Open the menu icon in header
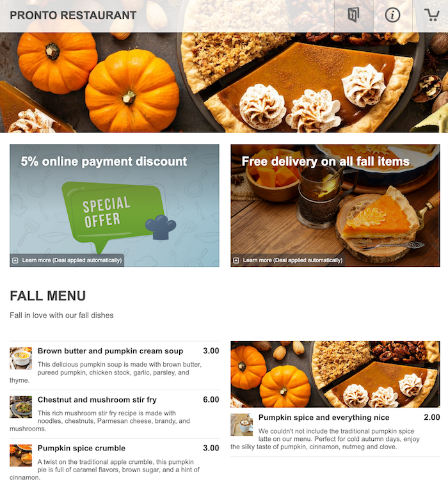Image resolution: width=448 pixels, height=485 pixels. click(354, 15)
